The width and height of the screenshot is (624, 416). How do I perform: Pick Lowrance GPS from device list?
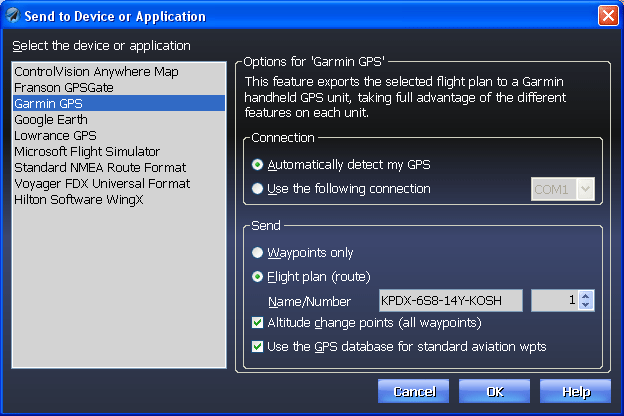pyautogui.click(x=119, y=135)
